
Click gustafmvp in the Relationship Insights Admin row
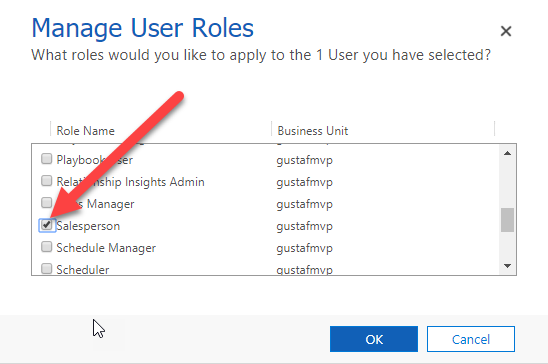click(x=304, y=183)
